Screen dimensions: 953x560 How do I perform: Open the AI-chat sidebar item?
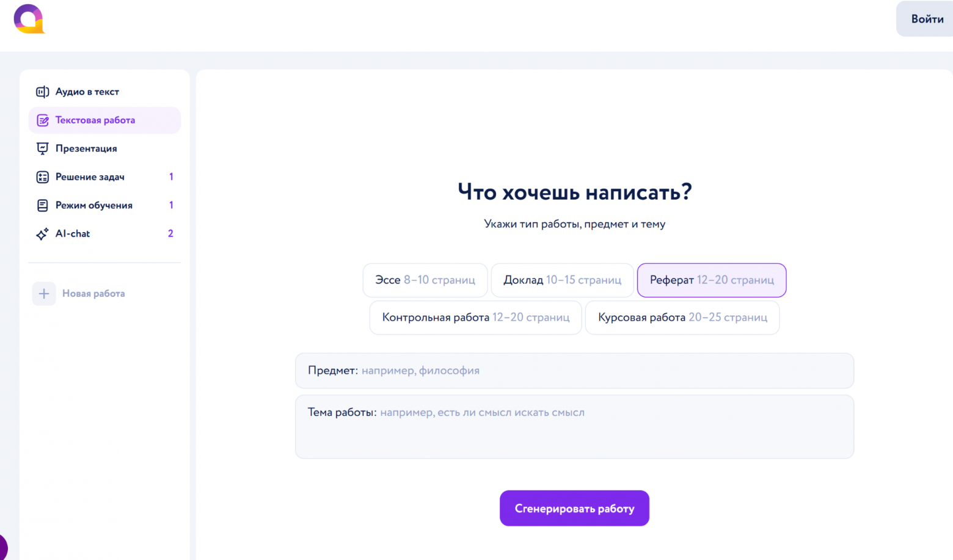coord(104,234)
